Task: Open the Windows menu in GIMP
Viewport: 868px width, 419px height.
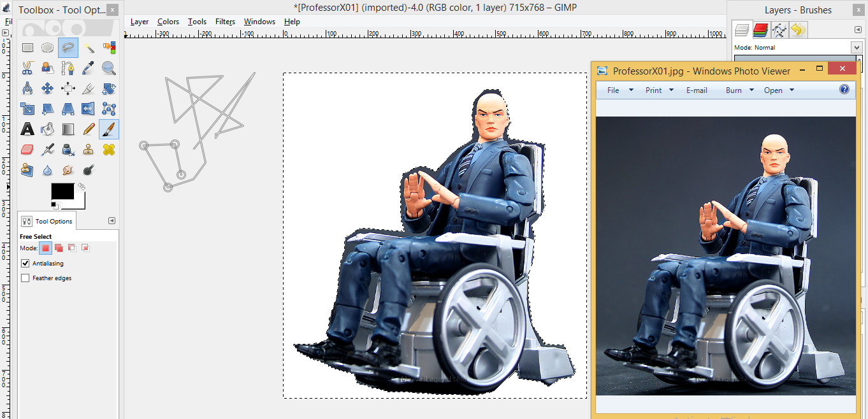Action: click(260, 22)
